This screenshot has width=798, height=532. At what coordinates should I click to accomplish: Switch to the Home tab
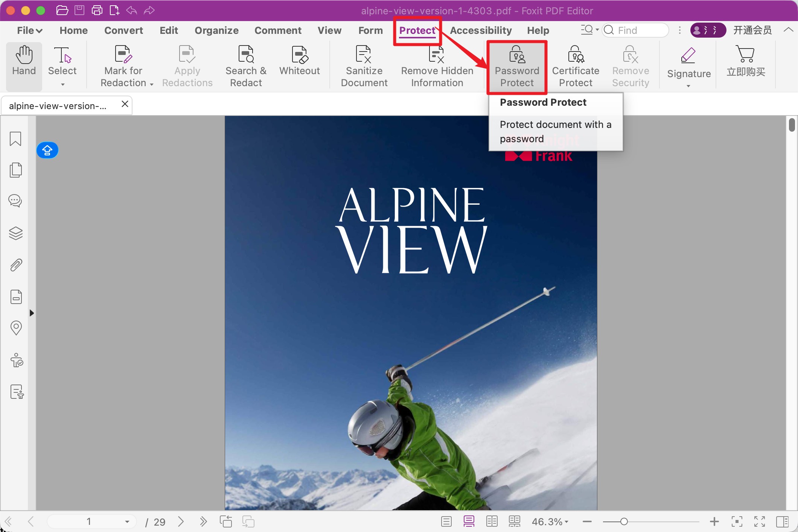click(x=73, y=30)
